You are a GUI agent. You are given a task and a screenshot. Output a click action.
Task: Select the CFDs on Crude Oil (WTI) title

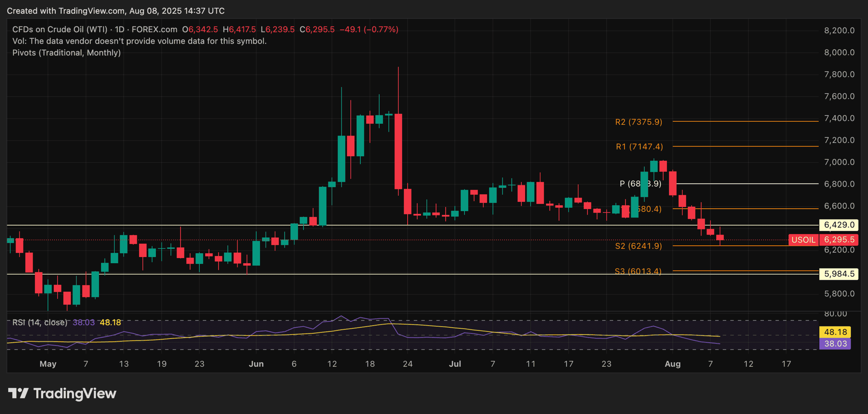(60, 29)
